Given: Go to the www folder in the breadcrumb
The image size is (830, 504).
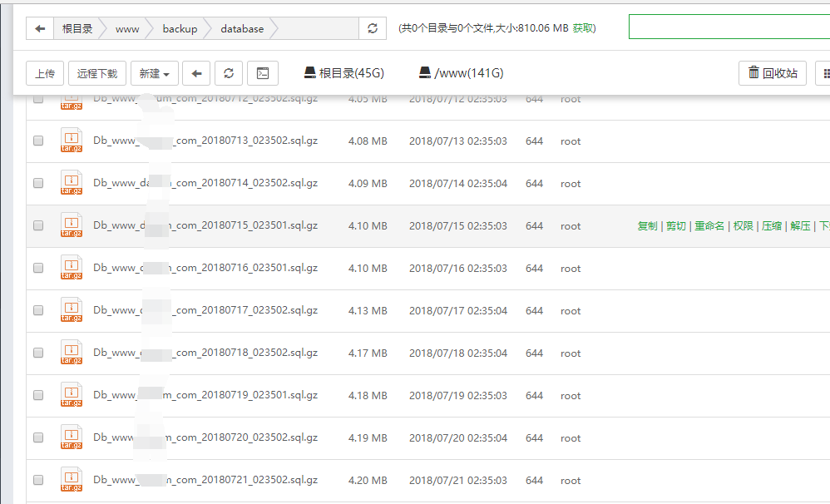Looking at the screenshot, I should click(127, 28).
